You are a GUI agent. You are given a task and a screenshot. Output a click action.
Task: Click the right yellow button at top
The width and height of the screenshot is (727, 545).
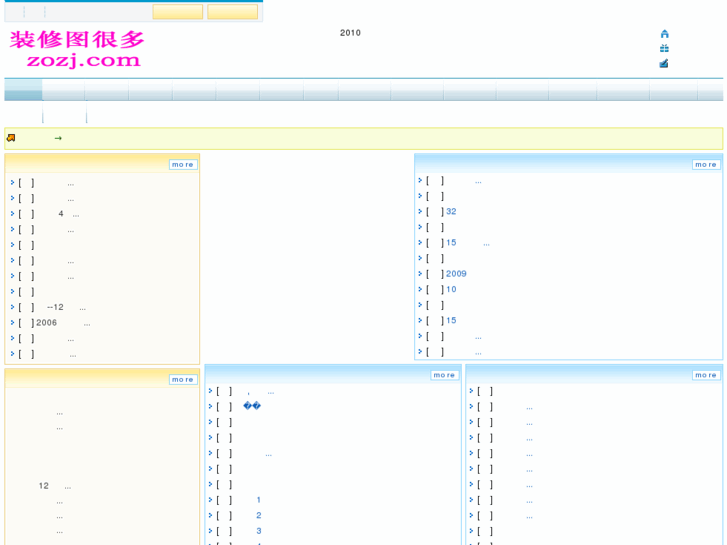(x=232, y=12)
